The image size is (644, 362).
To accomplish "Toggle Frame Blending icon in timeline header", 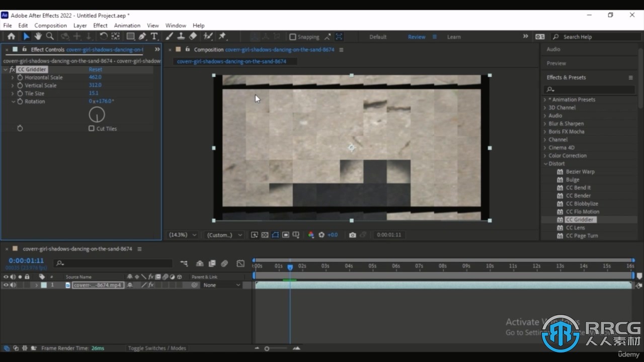I will [212, 263].
